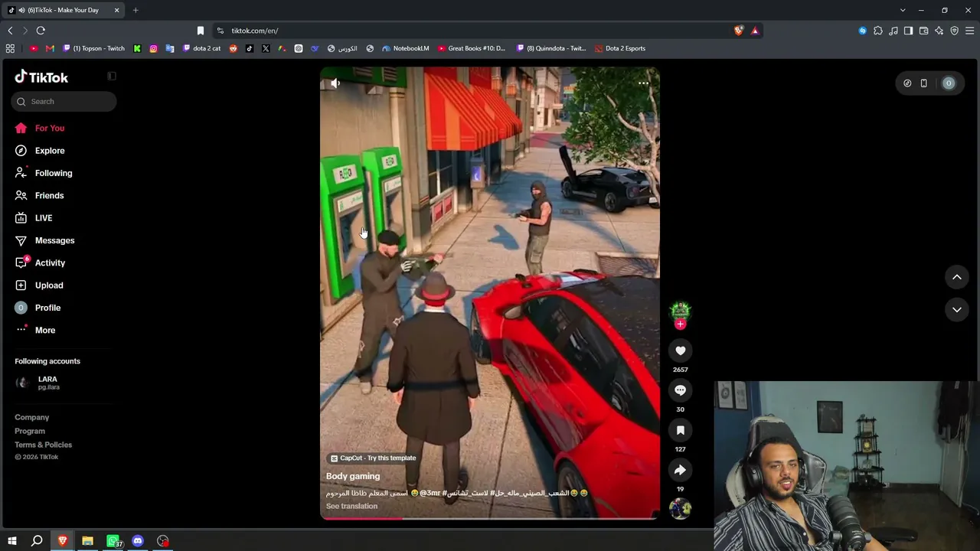Open Terms & Policies footer link

click(43, 445)
